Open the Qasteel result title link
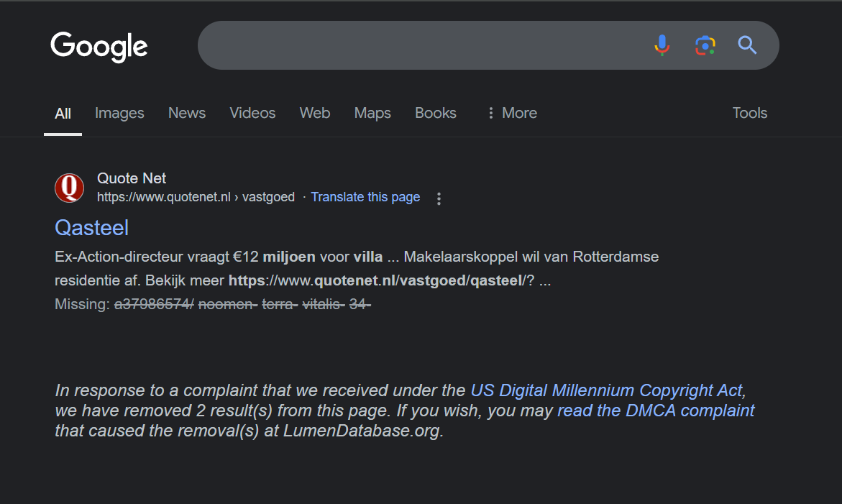This screenshot has width=842, height=504. click(91, 228)
